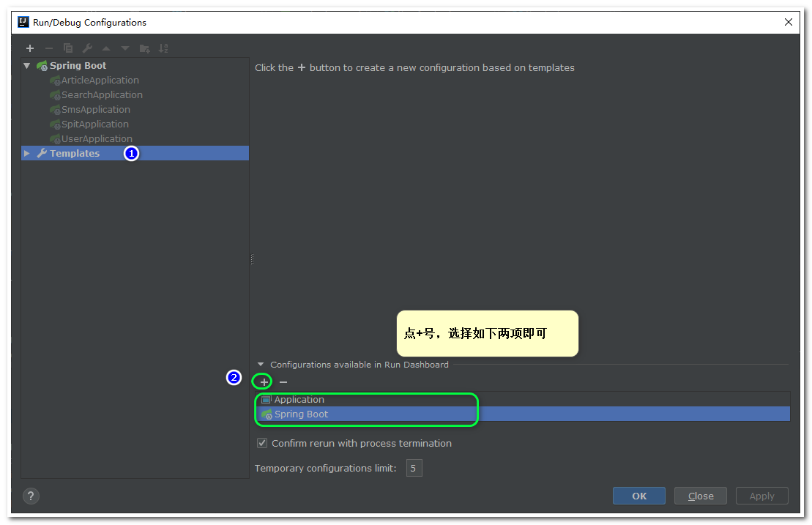The width and height of the screenshot is (812, 525).
Task: Remove selected type from Run Dashboard list
Action: coord(283,382)
